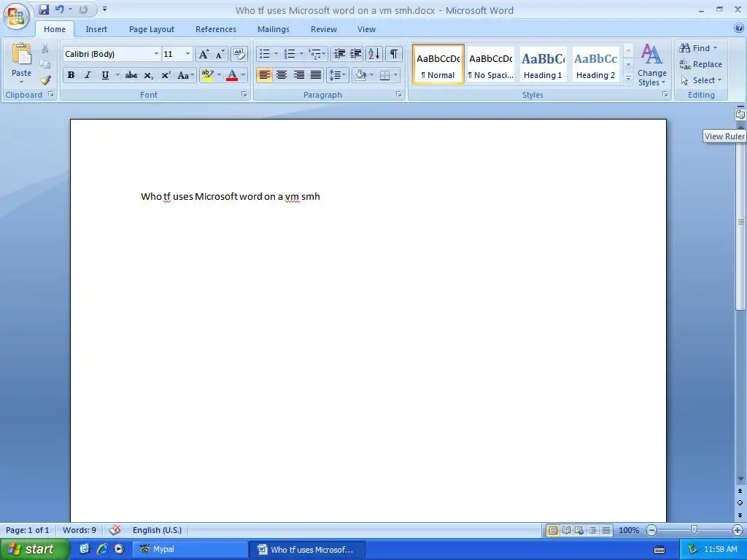Check the proofing errors status icon
The image size is (747, 560).
click(115, 530)
